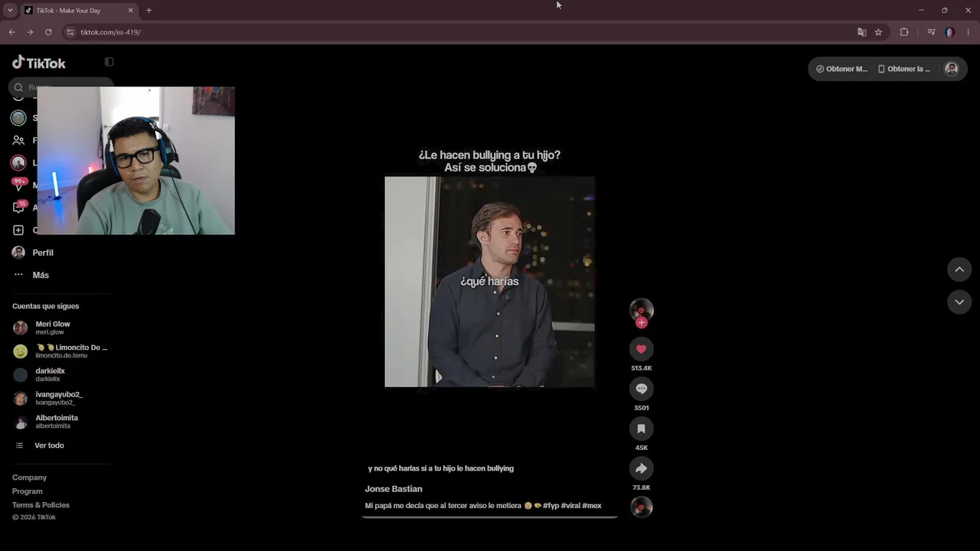View site information for tiktok.com
This screenshot has height=551, width=980.
[70, 32]
